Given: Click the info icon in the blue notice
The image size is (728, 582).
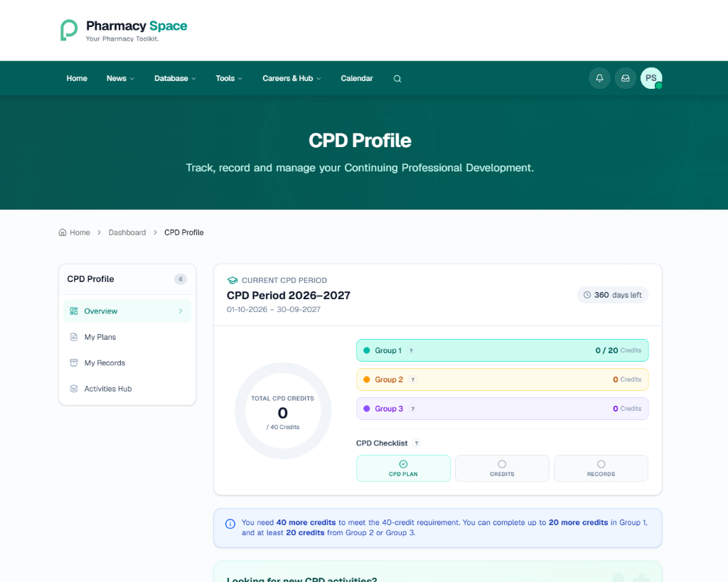Looking at the screenshot, I should click(230, 524).
